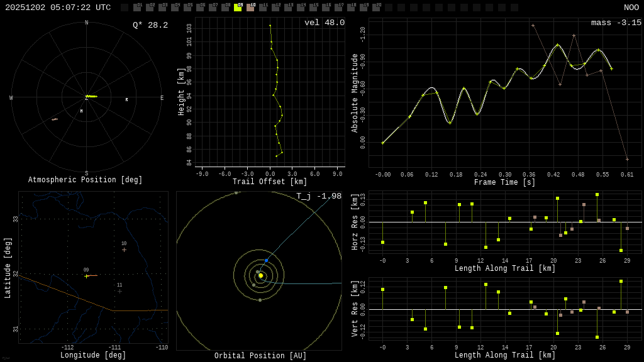Click the T_j -1.98 Tisserand value
The width and height of the screenshot is (644, 362).
[x=319, y=197]
